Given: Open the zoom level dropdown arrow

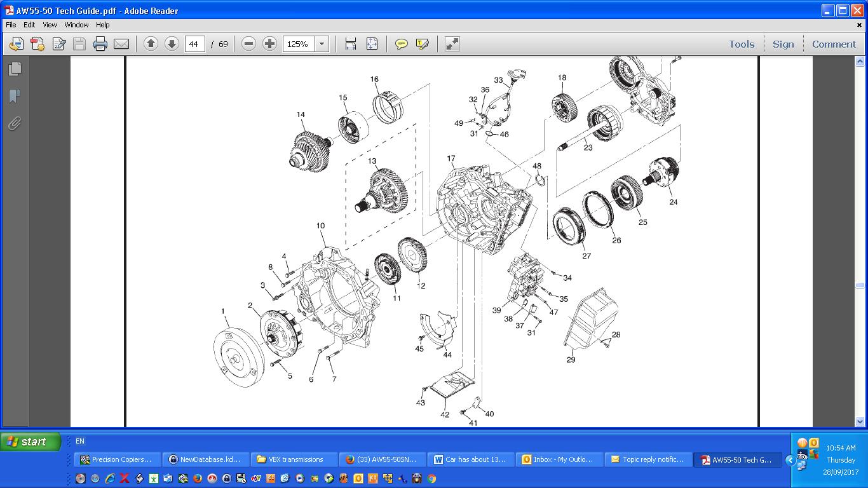Looking at the screenshot, I should (x=322, y=44).
